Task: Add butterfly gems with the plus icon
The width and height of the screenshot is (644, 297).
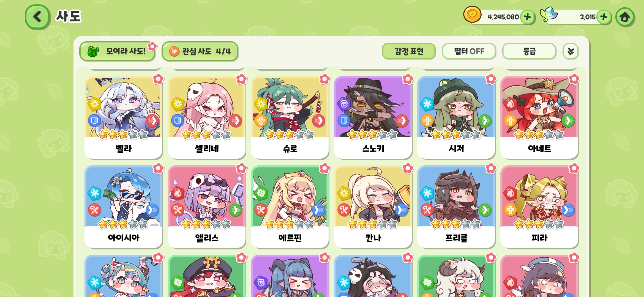Action: (x=604, y=17)
